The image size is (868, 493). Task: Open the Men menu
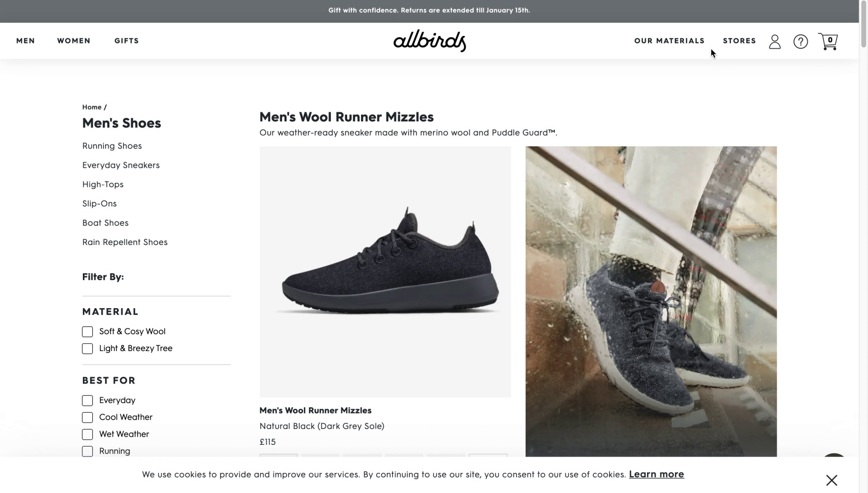[x=26, y=41]
